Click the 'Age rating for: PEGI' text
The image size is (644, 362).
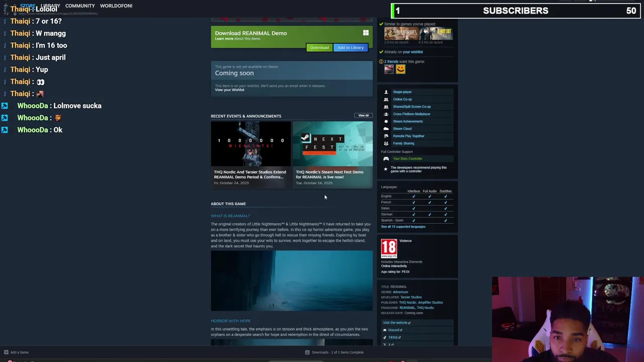coord(395,272)
